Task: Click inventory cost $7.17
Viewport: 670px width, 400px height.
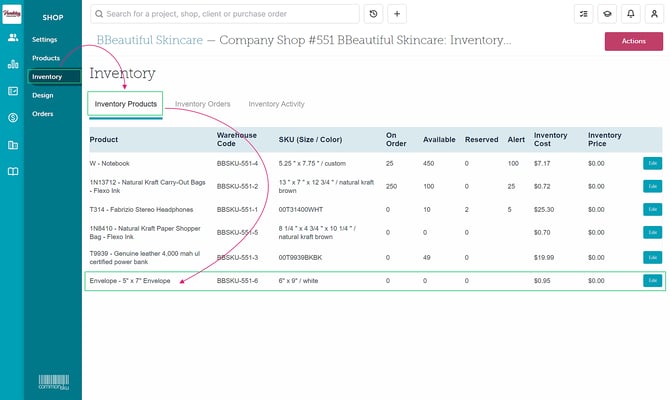Action: click(x=542, y=163)
